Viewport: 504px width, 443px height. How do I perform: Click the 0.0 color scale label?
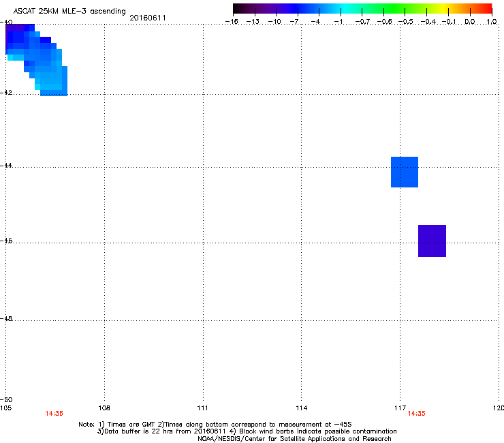[x=470, y=22]
